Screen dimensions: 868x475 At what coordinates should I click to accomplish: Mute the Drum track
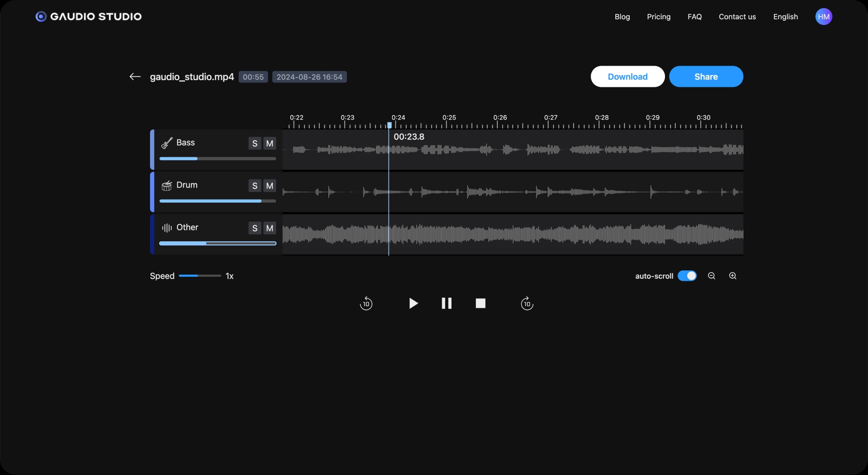click(x=270, y=186)
